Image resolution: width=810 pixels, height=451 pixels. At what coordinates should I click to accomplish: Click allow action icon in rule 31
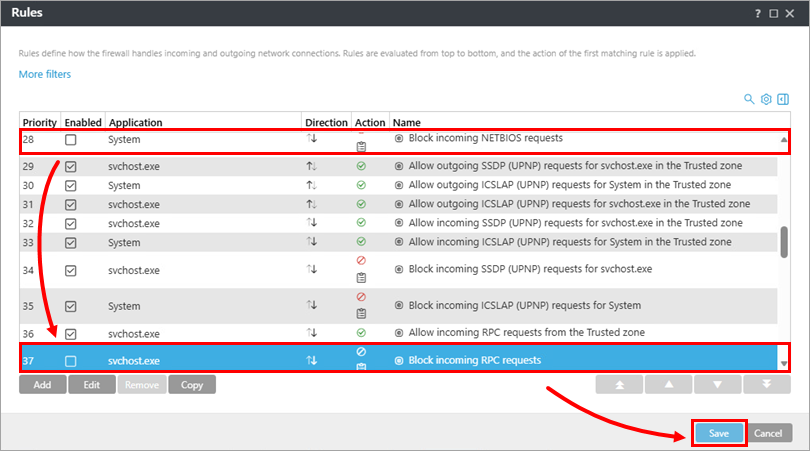[x=361, y=204]
